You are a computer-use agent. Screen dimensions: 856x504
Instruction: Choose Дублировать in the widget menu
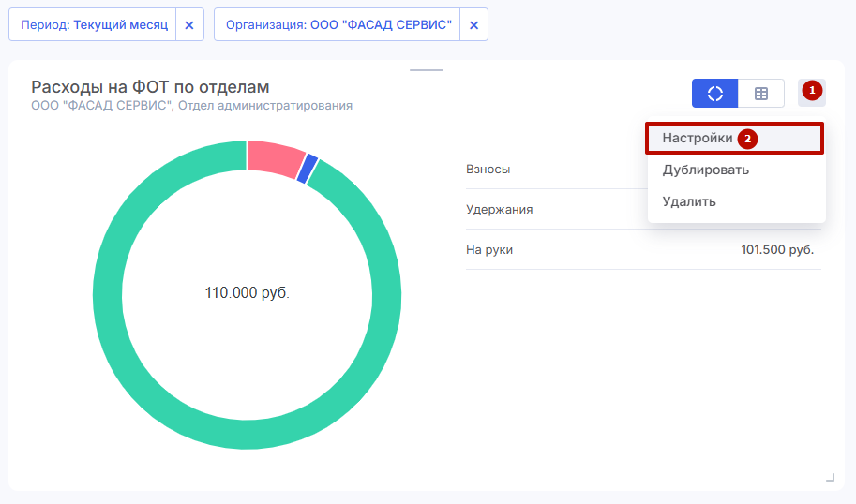point(705,170)
